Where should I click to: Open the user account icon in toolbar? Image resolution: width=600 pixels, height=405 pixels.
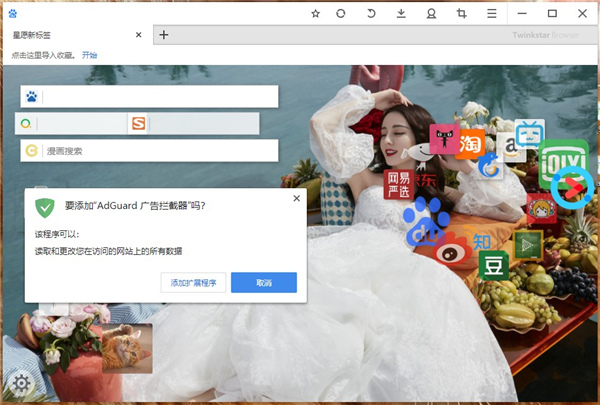431,14
